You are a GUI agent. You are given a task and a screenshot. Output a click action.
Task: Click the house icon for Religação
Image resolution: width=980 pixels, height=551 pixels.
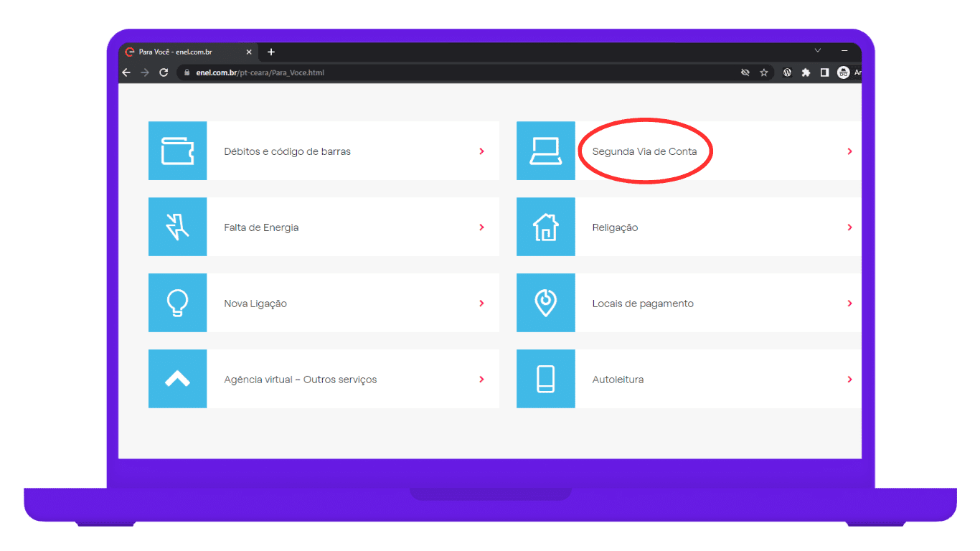545,227
